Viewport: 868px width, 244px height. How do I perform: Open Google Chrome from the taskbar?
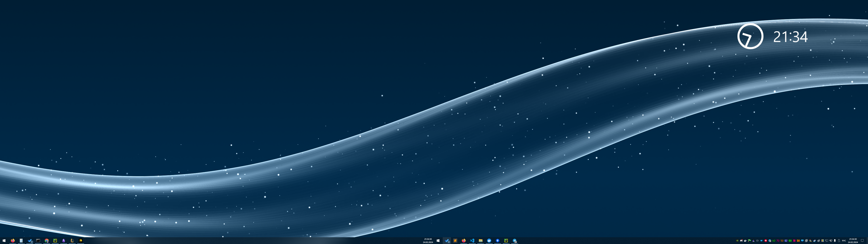pos(46,241)
